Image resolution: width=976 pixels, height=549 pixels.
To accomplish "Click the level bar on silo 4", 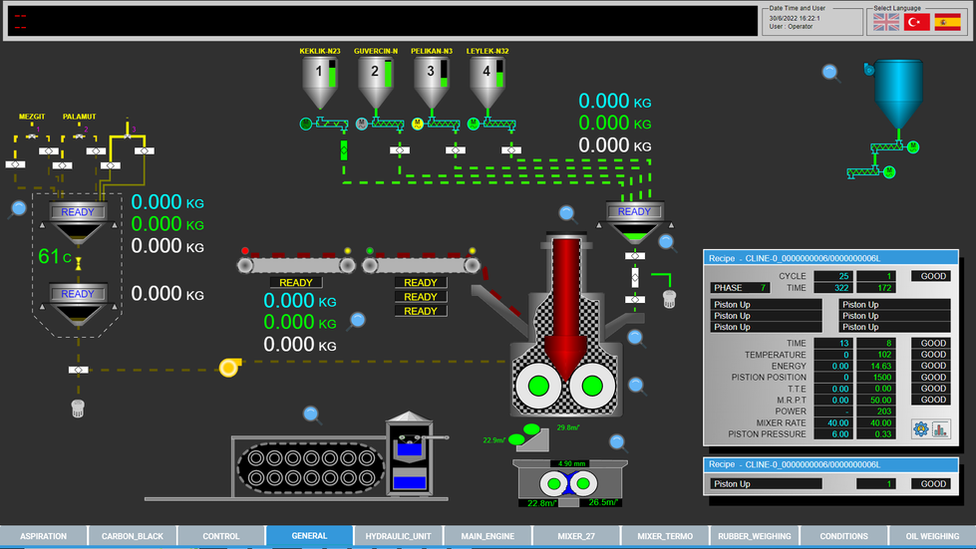I will (x=502, y=72).
